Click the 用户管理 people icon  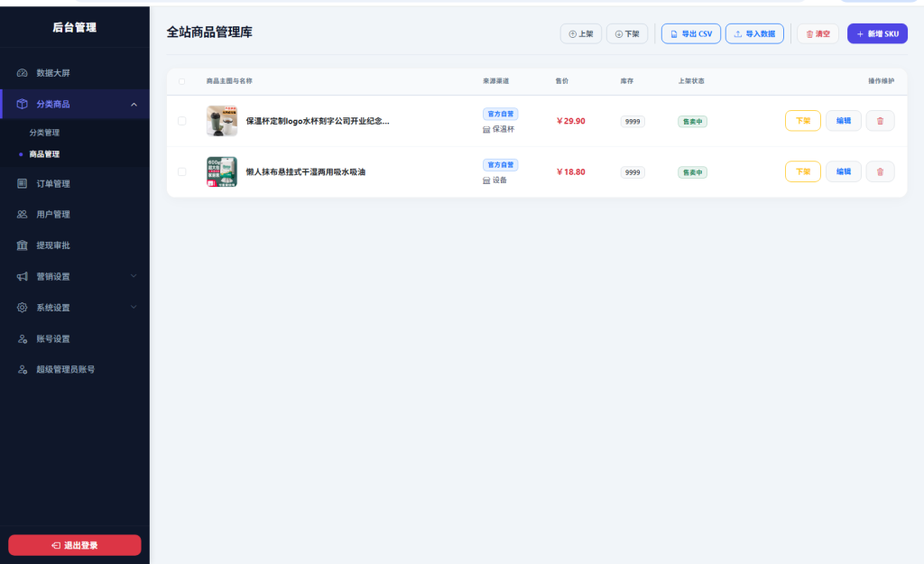[22, 215]
